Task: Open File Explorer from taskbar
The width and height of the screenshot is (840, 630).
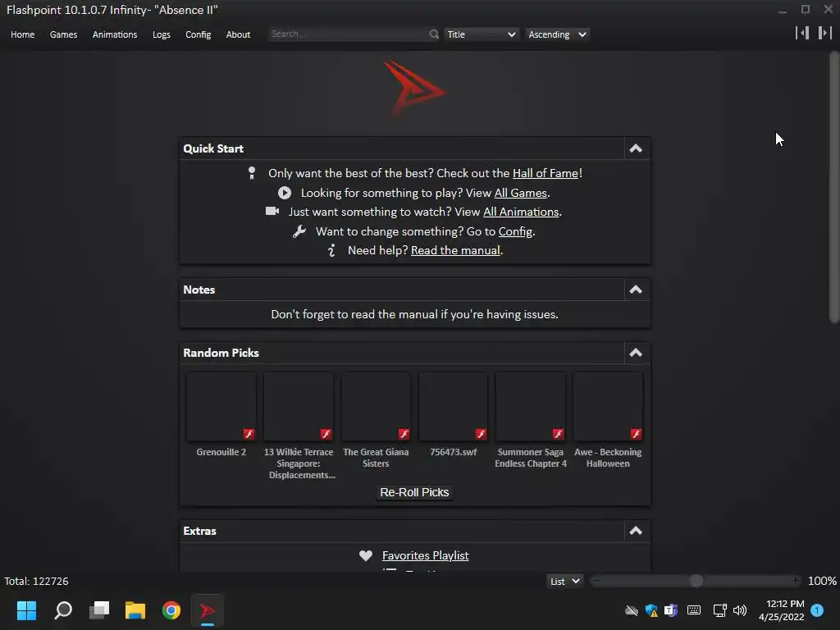Action: tap(135, 610)
